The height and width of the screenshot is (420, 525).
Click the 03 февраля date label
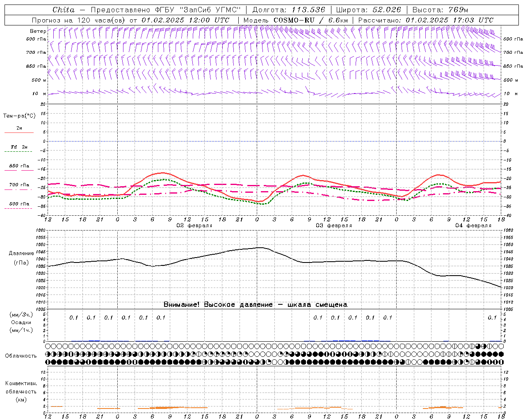333,226
